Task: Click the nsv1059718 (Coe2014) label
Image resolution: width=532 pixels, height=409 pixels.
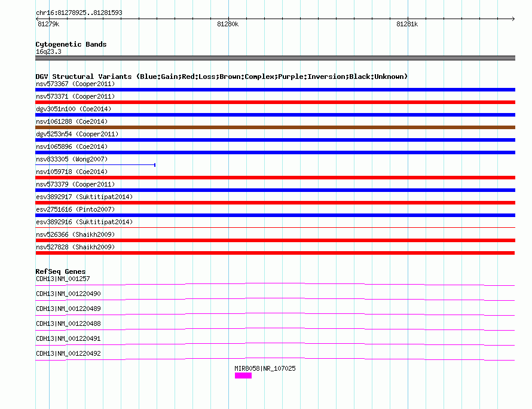Action: (72, 172)
